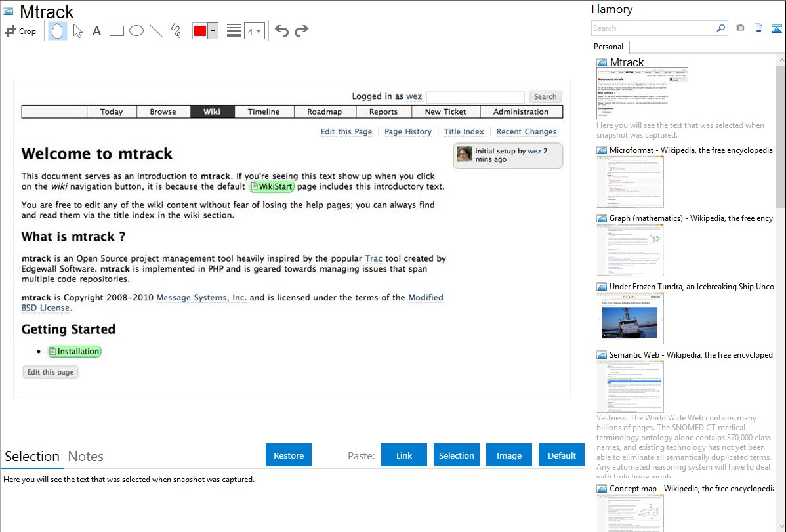The width and height of the screenshot is (786, 532).
Task: Click Wiki in the Mtrack navigation bar
Action: [212, 112]
